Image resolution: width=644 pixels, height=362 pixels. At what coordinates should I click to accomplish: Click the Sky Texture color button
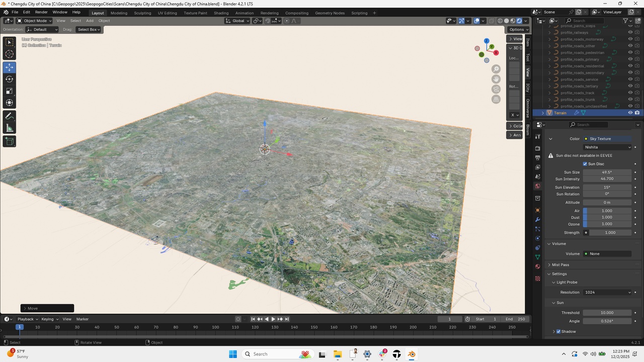(607, 139)
